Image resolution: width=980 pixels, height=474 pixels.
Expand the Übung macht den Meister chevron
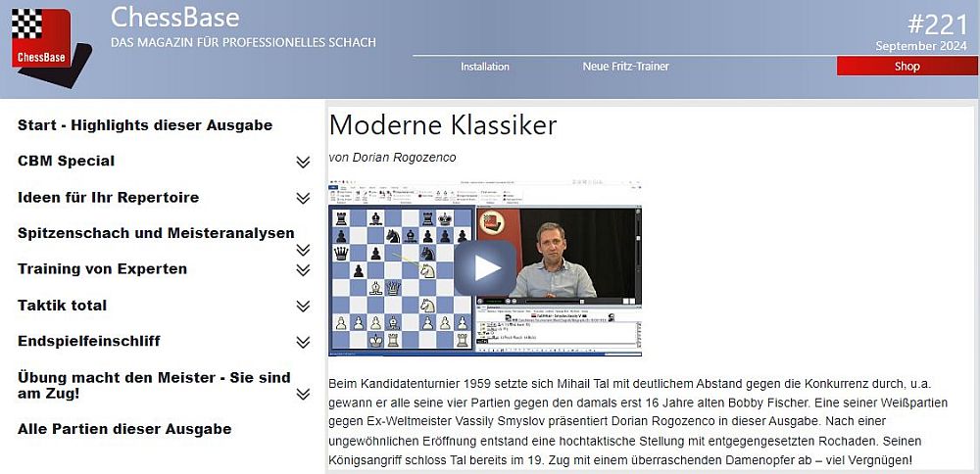[x=303, y=394]
